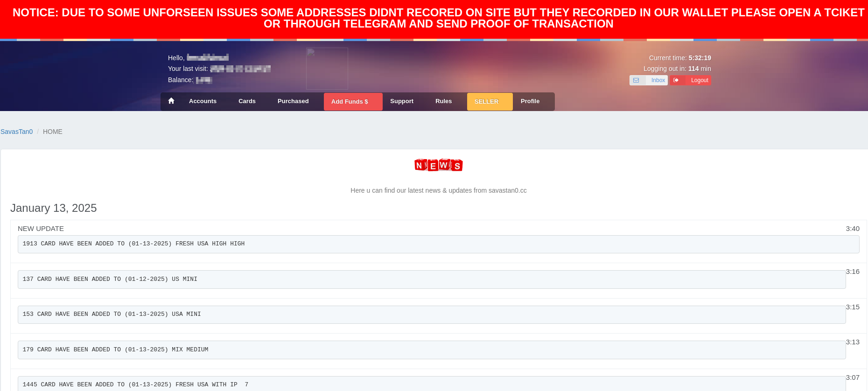Open the Inbox link
Viewport: 868px width, 391px height.
(x=658, y=80)
